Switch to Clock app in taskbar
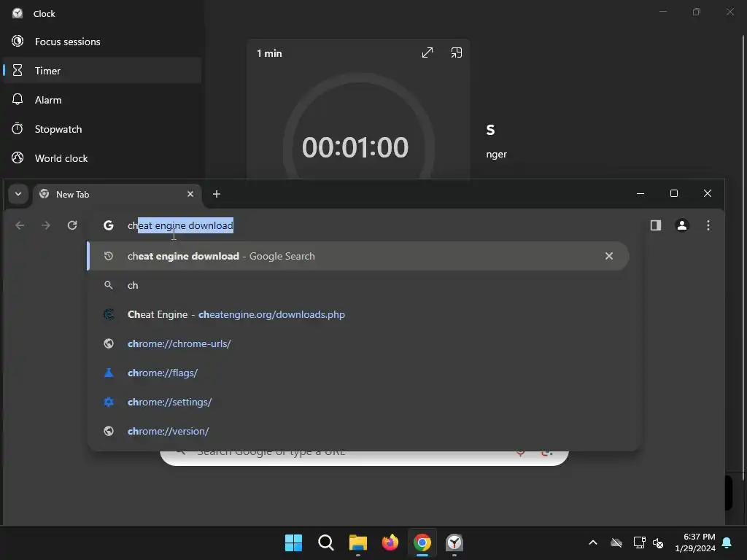 pos(454,542)
